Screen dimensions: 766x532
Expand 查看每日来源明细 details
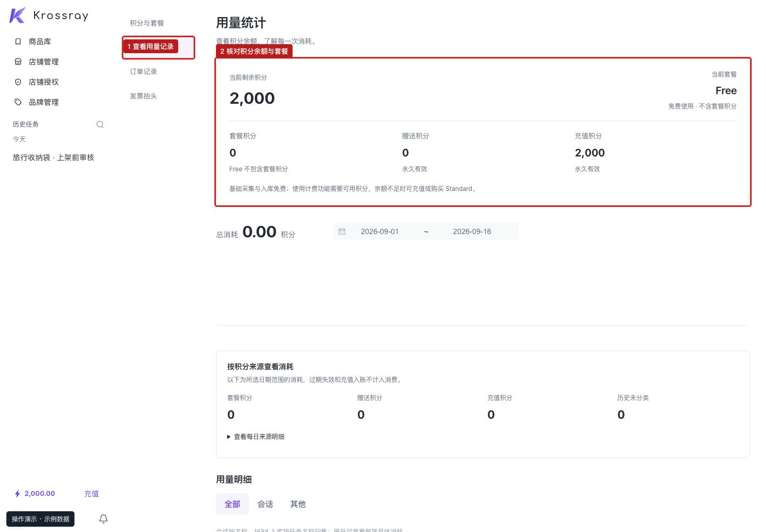tap(256, 437)
